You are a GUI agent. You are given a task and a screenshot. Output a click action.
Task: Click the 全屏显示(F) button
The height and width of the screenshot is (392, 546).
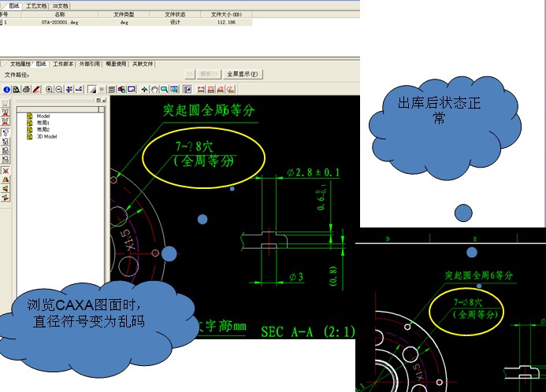point(243,74)
